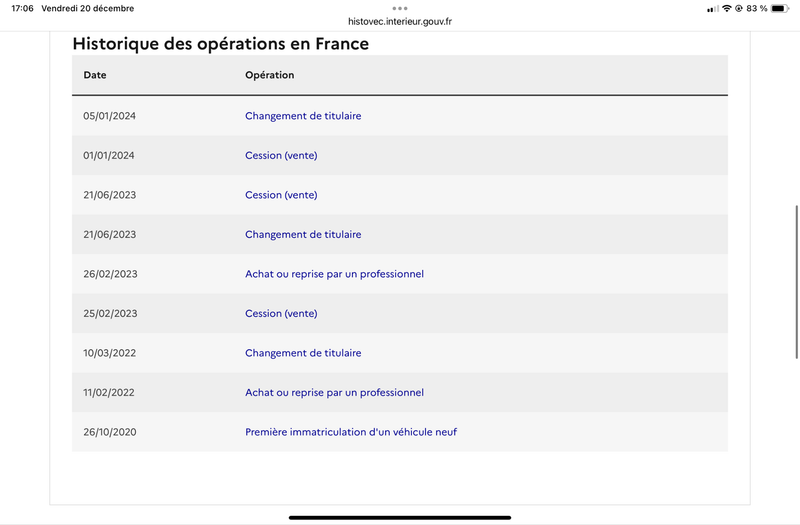Click the Date column header
Screen dimensions: 800x525
click(x=95, y=75)
